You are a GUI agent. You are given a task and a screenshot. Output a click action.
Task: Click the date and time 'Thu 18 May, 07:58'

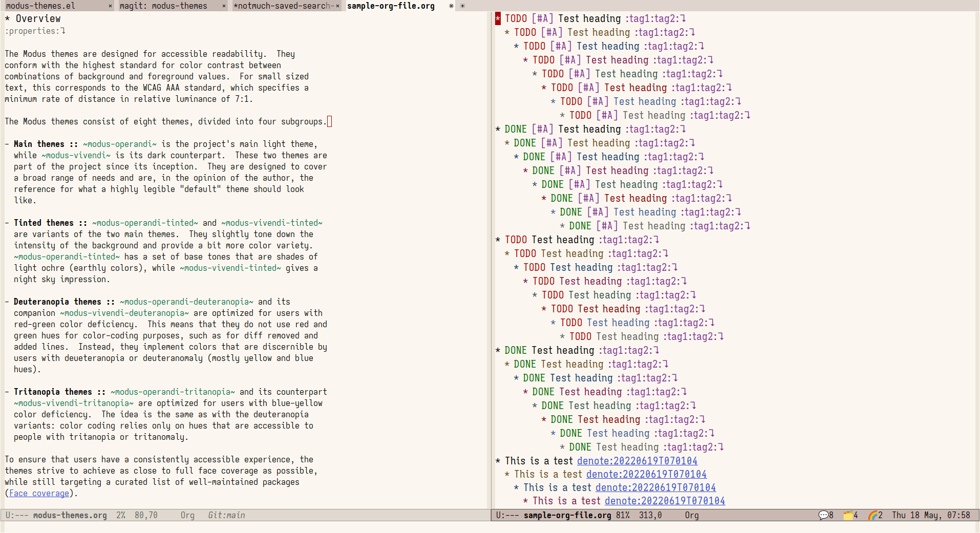click(x=931, y=515)
